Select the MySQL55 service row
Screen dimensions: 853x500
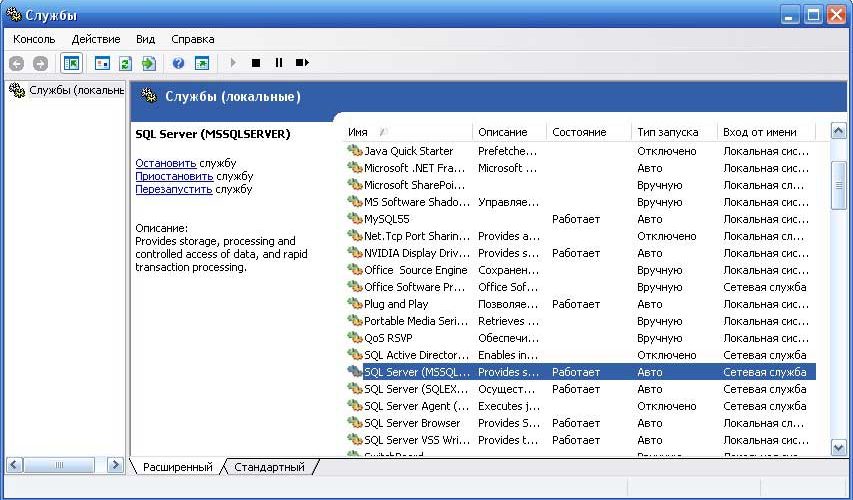387,219
